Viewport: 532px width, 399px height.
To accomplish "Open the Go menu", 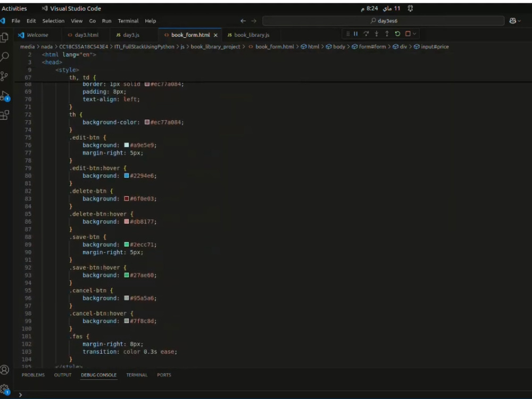I will pyautogui.click(x=92, y=21).
